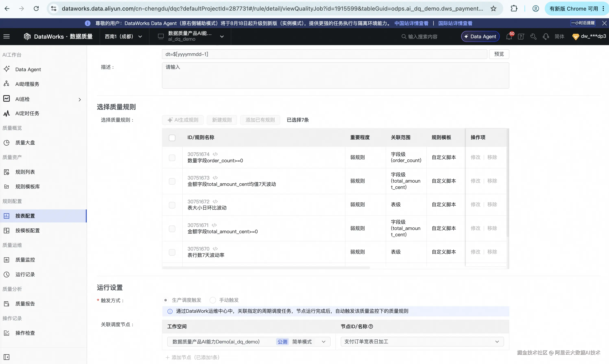Click the rules table horizontal scrollbar
The width and height of the screenshot is (609, 364).
click(x=266, y=268)
